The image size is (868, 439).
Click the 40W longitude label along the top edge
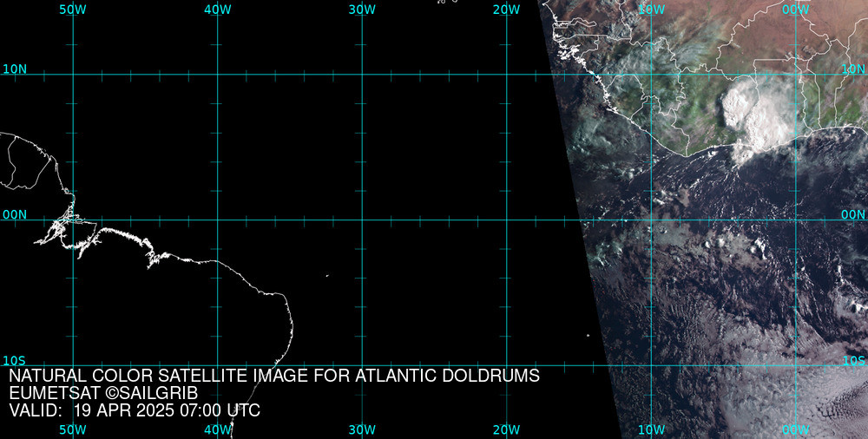pyautogui.click(x=218, y=10)
